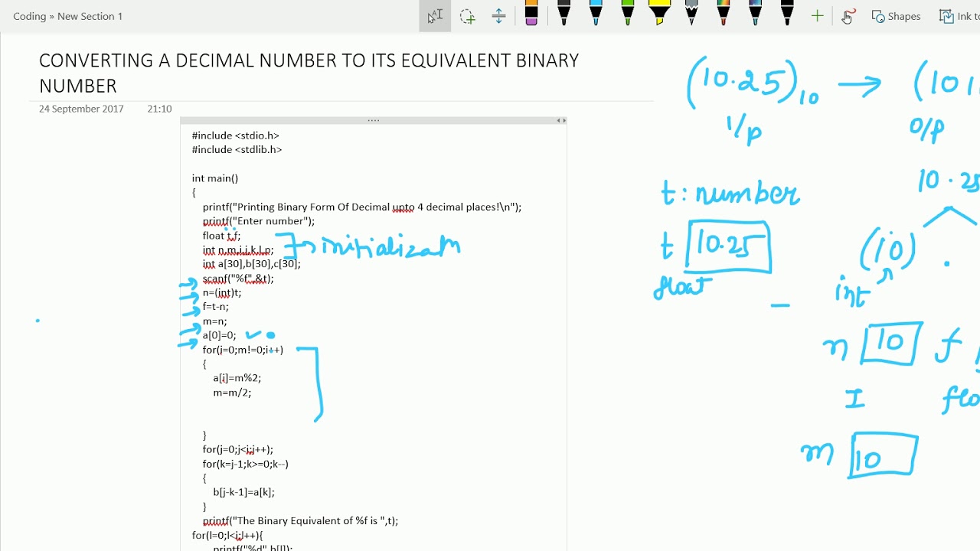This screenshot has height=551, width=980.
Task: Pick the Eraser tool
Action: point(531,14)
